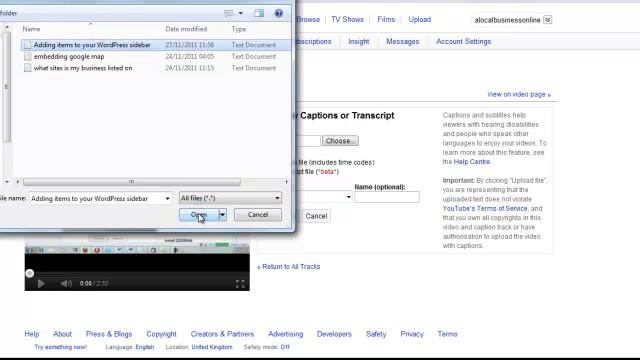Open the Advertising footer link

tap(286, 334)
